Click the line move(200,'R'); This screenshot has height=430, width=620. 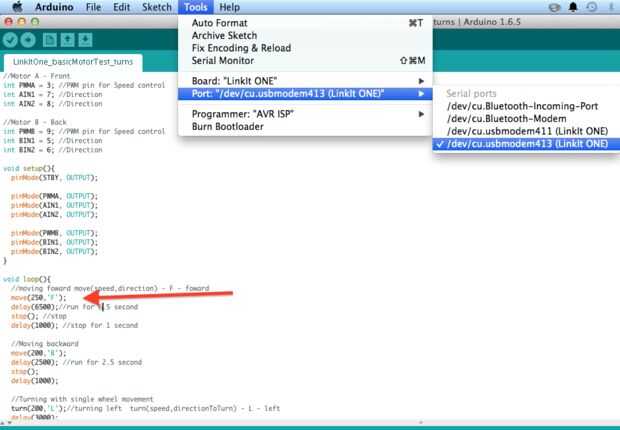[39, 353]
